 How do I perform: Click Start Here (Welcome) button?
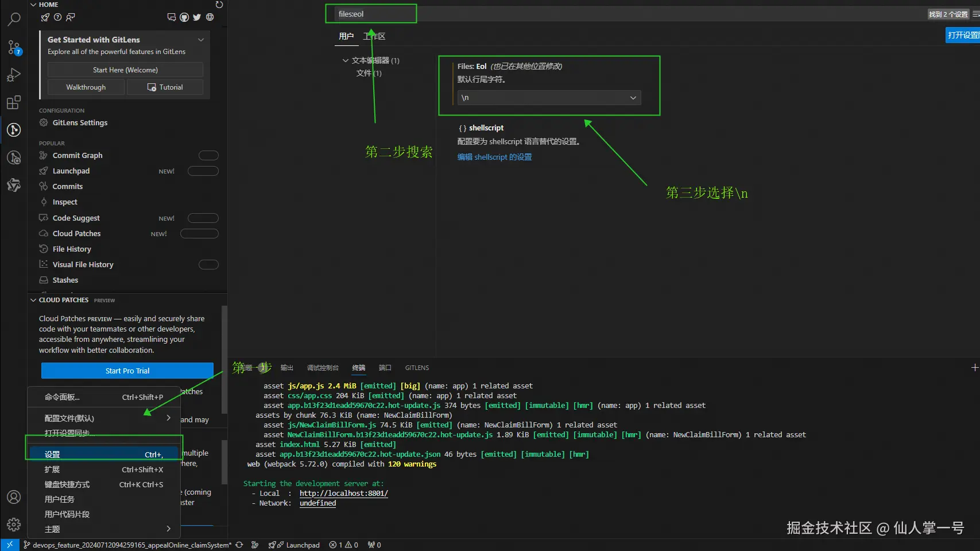tap(125, 70)
